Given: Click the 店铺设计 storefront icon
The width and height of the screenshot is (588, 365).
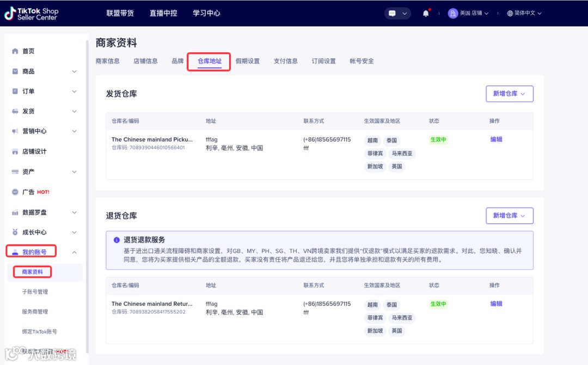Looking at the screenshot, I should 15,151.
